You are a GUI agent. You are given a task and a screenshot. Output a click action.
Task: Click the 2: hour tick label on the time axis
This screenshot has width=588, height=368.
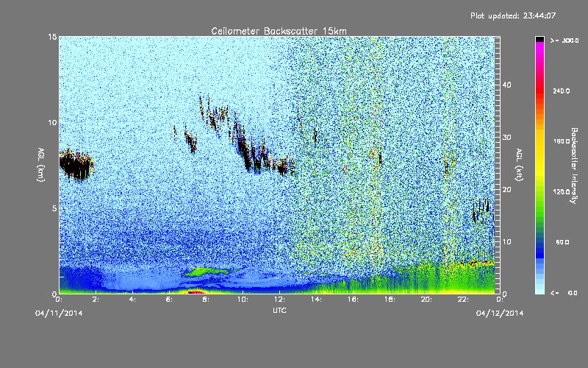[96, 300]
